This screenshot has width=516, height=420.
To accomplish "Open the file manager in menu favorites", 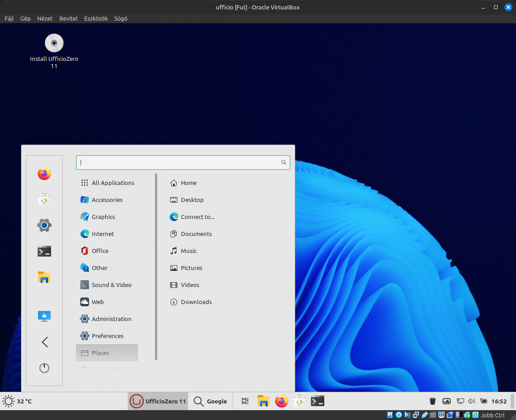I will click(x=44, y=277).
